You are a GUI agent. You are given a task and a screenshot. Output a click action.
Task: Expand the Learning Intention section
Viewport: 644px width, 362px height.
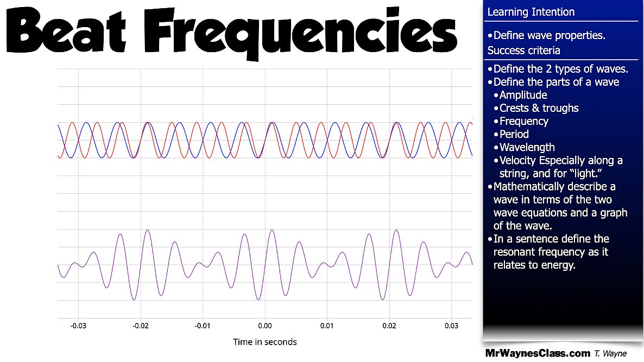click(x=531, y=12)
